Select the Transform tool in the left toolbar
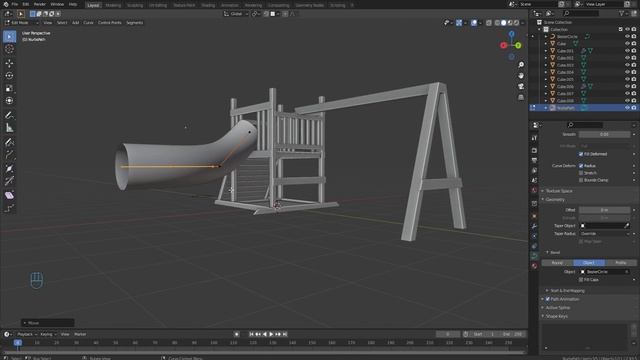The height and width of the screenshot is (360, 640). coord(9,100)
